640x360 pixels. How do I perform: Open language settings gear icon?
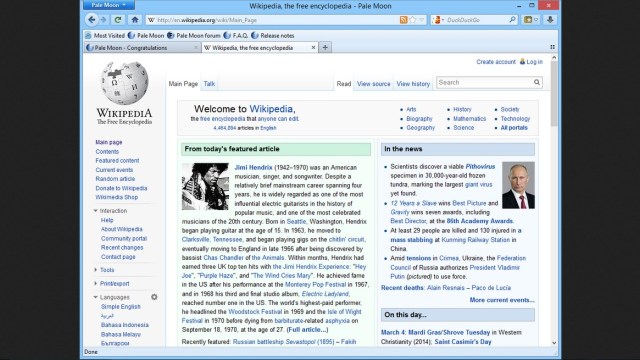tap(154, 297)
